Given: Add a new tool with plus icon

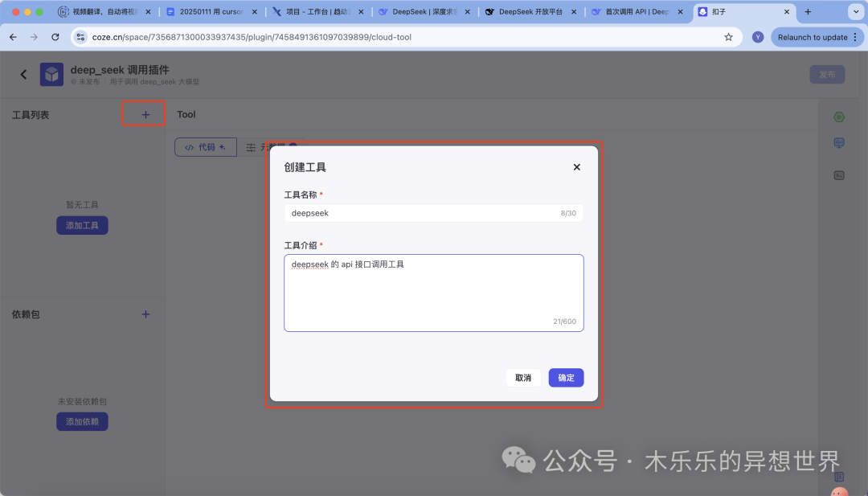Looking at the screenshot, I should click(x=145, y=115).
